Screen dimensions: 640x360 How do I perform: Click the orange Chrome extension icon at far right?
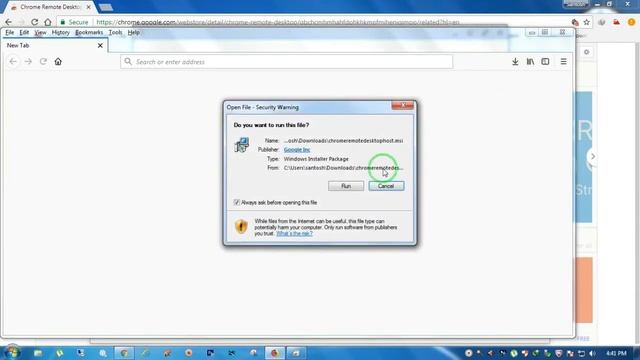(631, 22)
